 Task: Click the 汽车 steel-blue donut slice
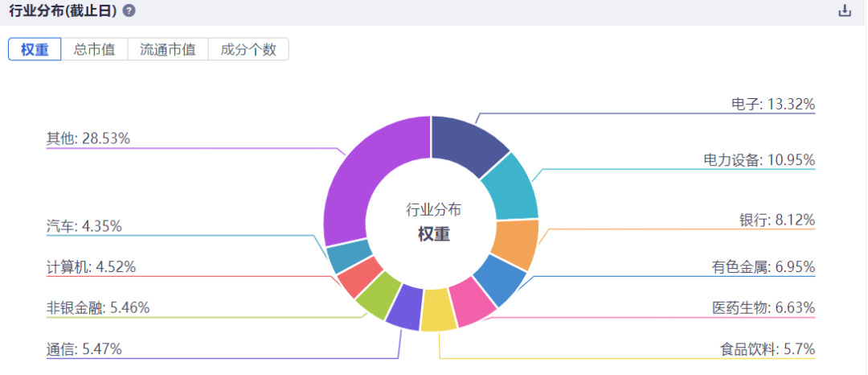click(348, 257)
